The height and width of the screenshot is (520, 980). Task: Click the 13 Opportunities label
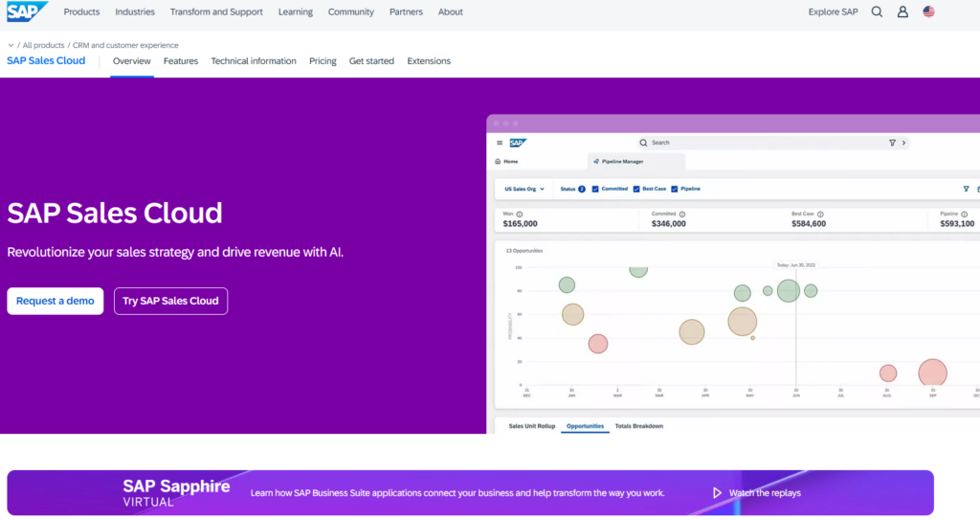pos(523,251)
